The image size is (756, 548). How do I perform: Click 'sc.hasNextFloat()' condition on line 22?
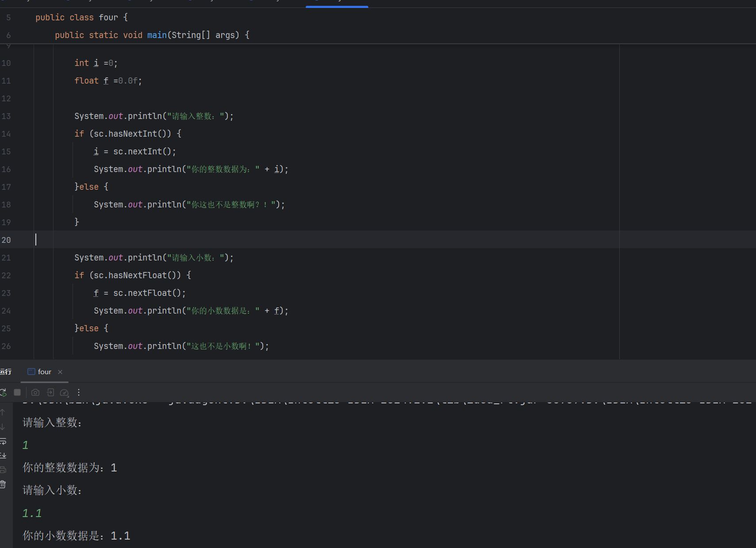pyautogui.click(x=137, y=275)
